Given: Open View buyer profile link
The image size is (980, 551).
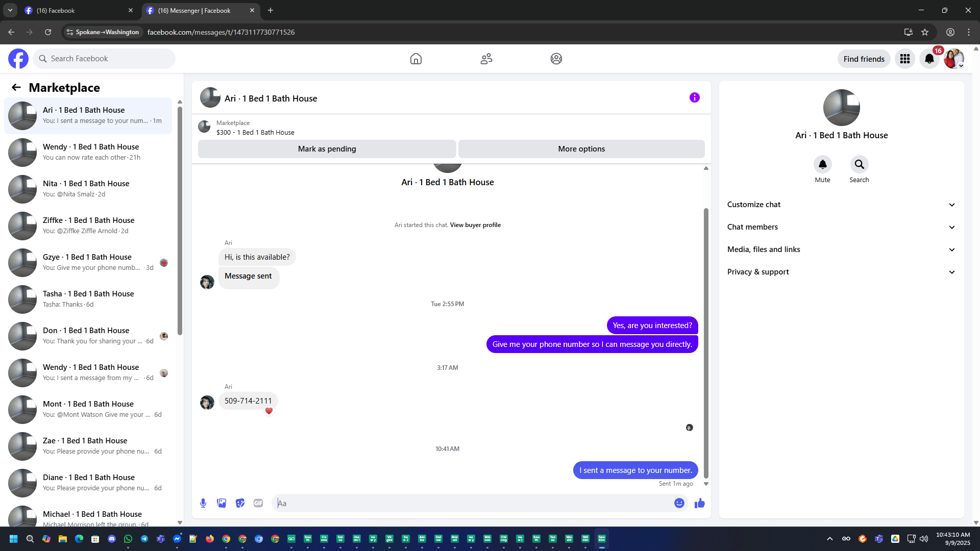Looking at the screenshot, I should pyautogui.click(x=475, y=225).
